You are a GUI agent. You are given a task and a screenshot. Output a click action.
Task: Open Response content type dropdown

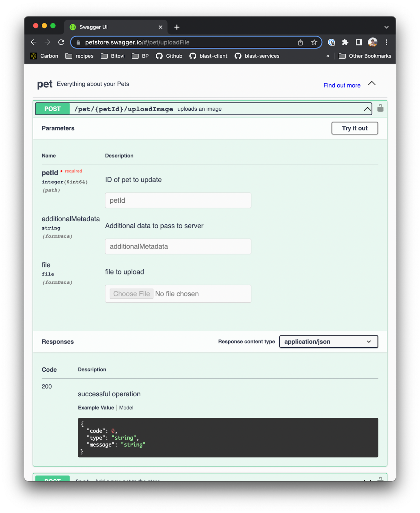point(329,342)
